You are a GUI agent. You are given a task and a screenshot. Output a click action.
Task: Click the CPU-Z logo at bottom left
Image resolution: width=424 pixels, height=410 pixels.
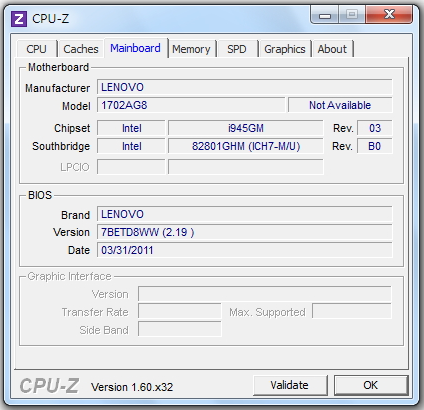pos(49,386)
